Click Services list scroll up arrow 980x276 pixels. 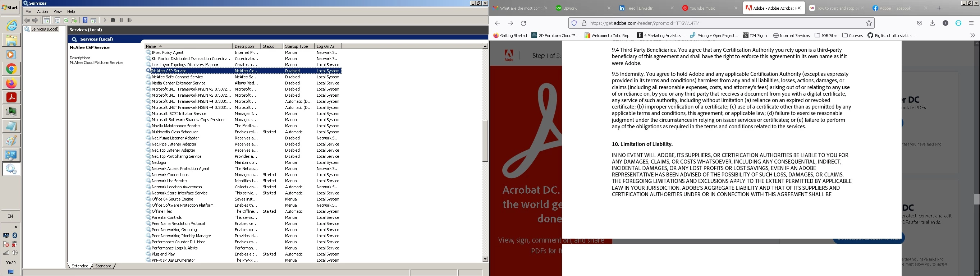click(485, 46)
